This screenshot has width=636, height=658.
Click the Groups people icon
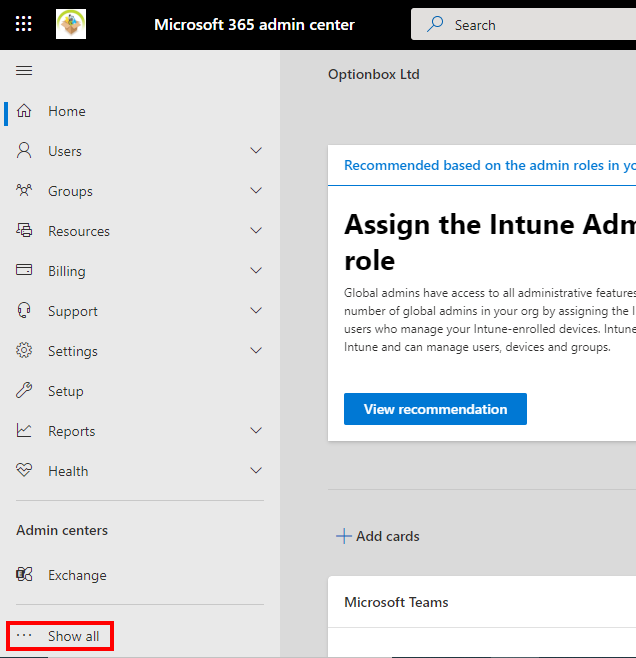point(24,191)
